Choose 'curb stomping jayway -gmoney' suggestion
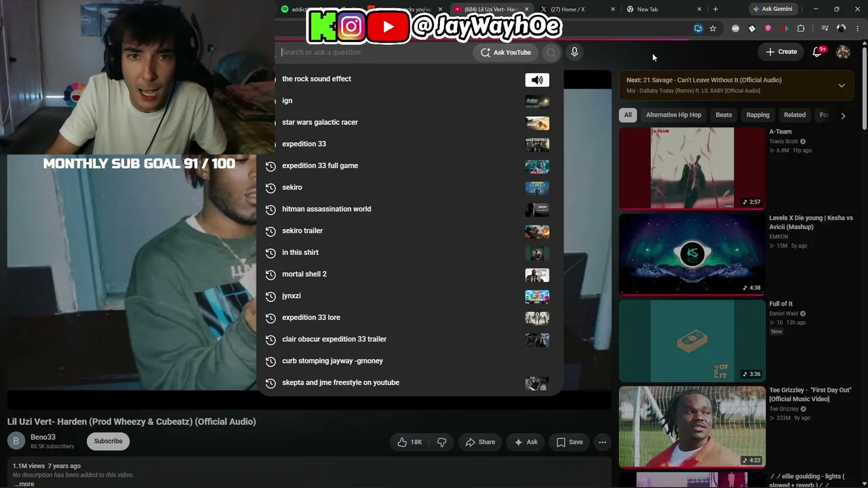Screen dimensions: 868x488 [410, 361]
